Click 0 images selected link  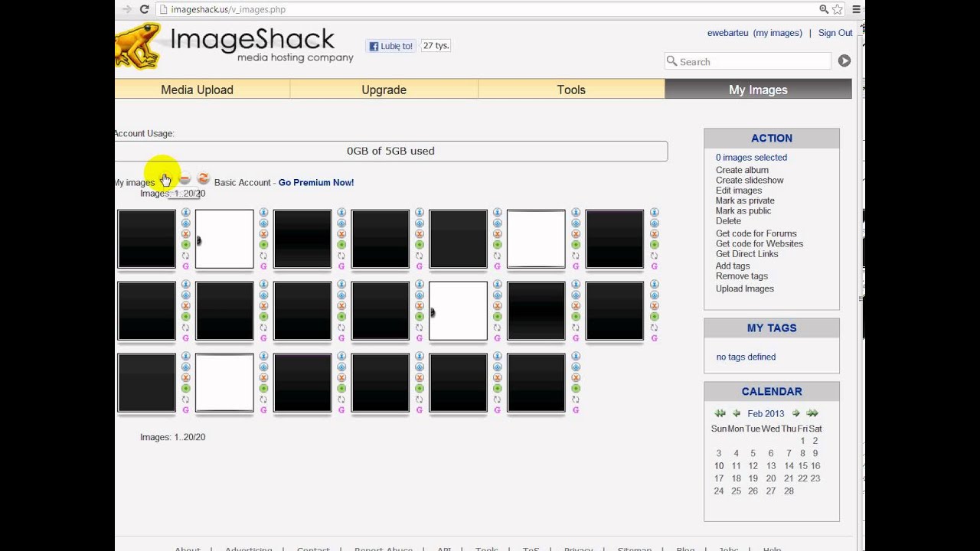[751, 158]
